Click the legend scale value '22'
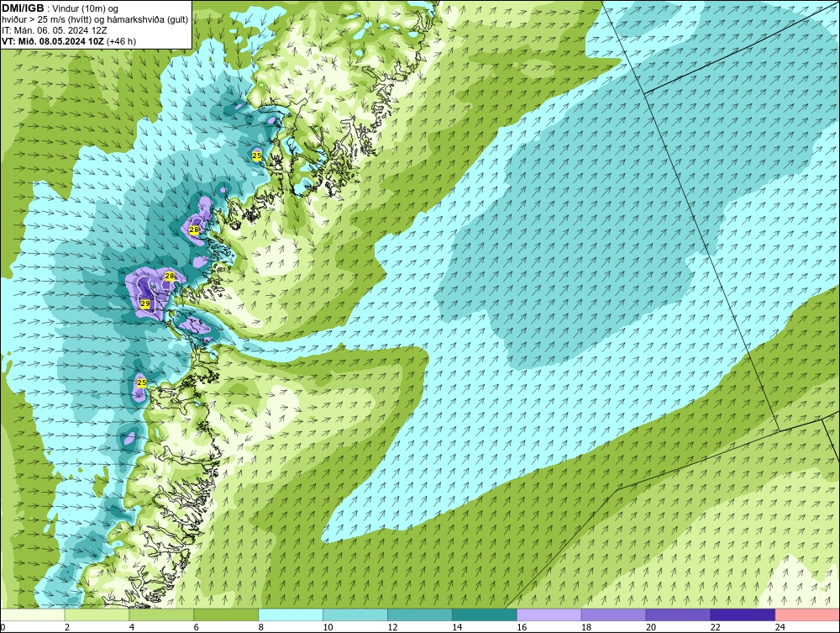The width and height of the screenshot is (840, 633). point(716,627)
